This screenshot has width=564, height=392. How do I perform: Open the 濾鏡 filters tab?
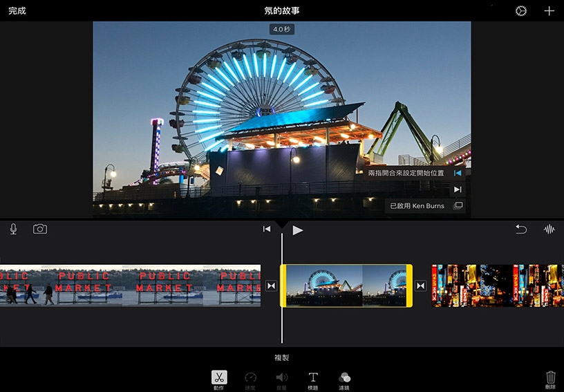pyautogui.click(x=344, y=379)
